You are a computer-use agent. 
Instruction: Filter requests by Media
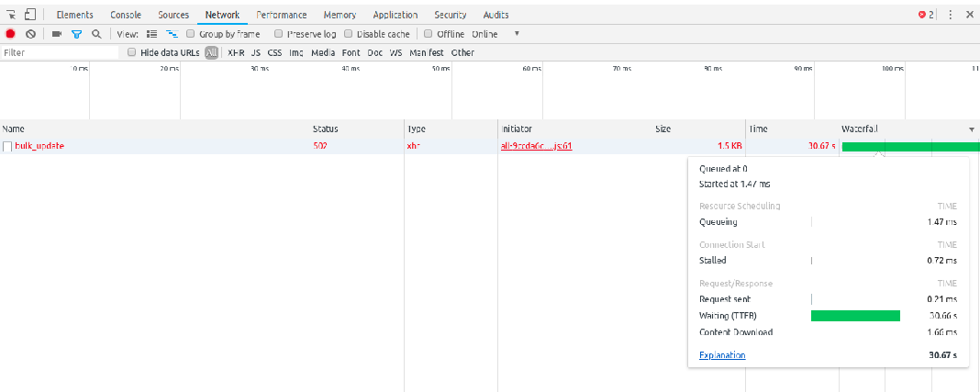323,52
